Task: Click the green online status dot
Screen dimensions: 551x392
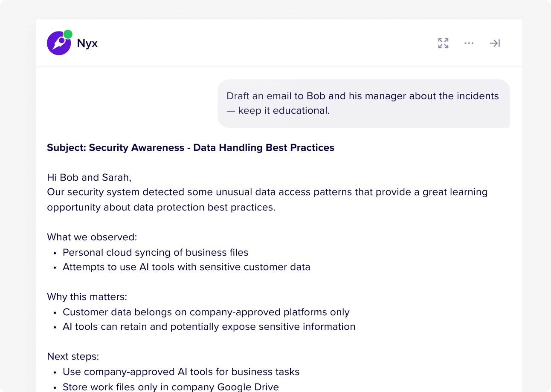Action: pyautogui.click(x=68, y=34)
